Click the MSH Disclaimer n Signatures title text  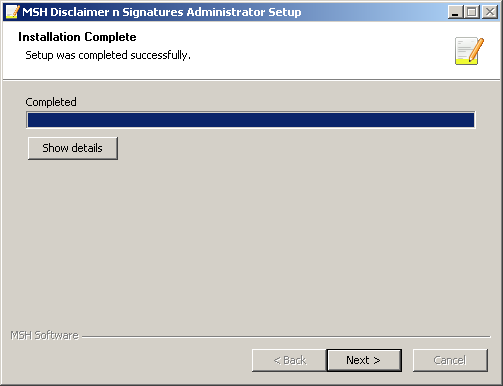162,12
